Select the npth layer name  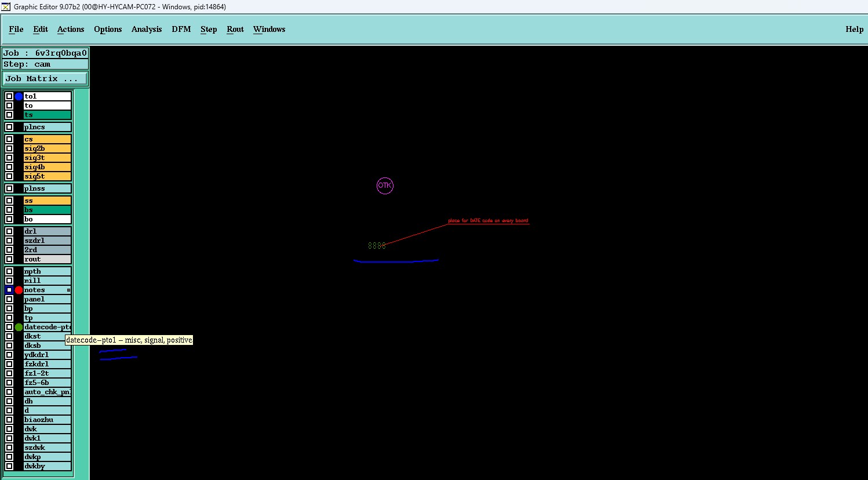click(x=48, y=271)
